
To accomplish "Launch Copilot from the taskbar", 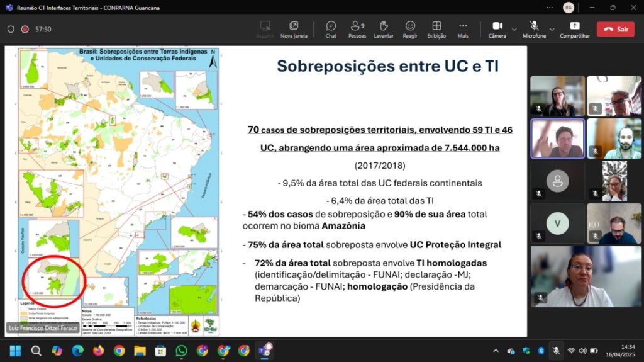I will (x=57, y=351).
